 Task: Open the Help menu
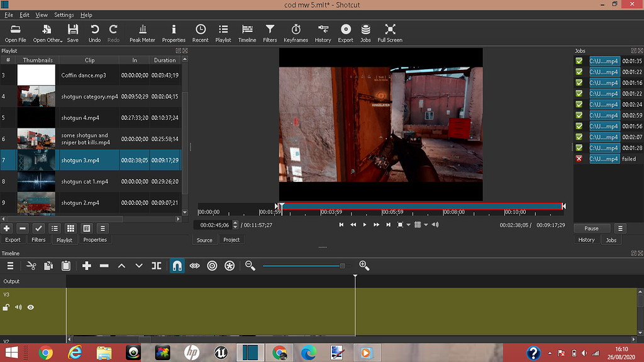[86, 15]
